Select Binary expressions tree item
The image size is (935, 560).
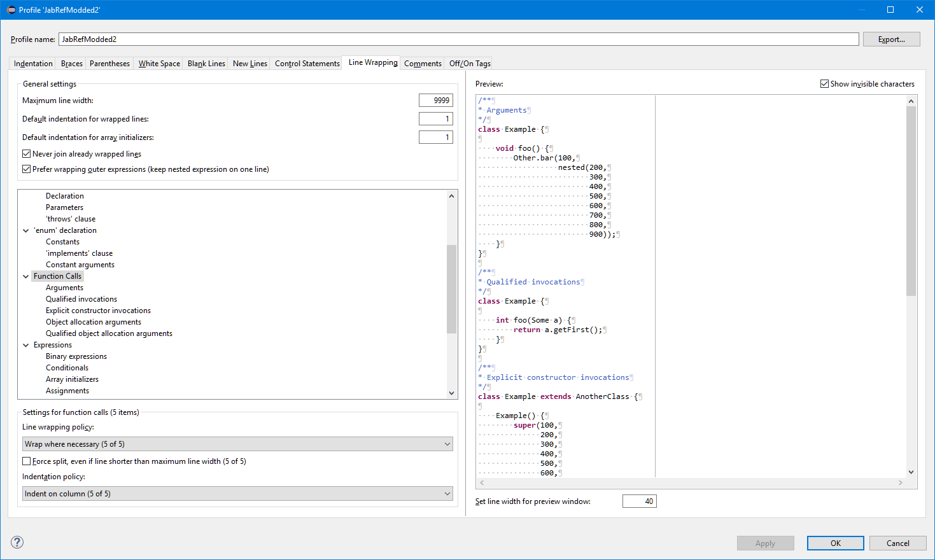pos(76,356)
